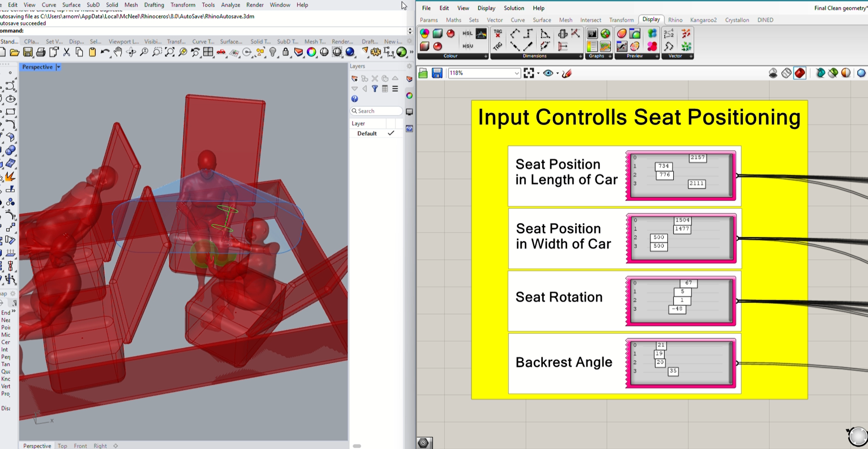
Task: Expand the Colour component panel
Action: click(486, 56)
